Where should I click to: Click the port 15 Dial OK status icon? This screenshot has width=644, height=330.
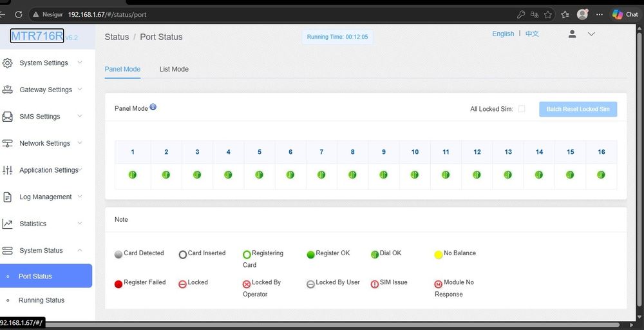(x=570, y=175)
